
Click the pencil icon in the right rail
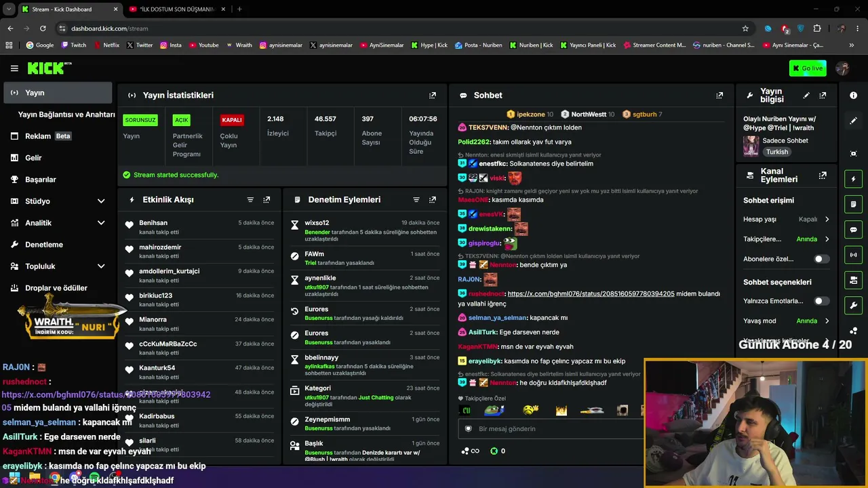point(853,121)
